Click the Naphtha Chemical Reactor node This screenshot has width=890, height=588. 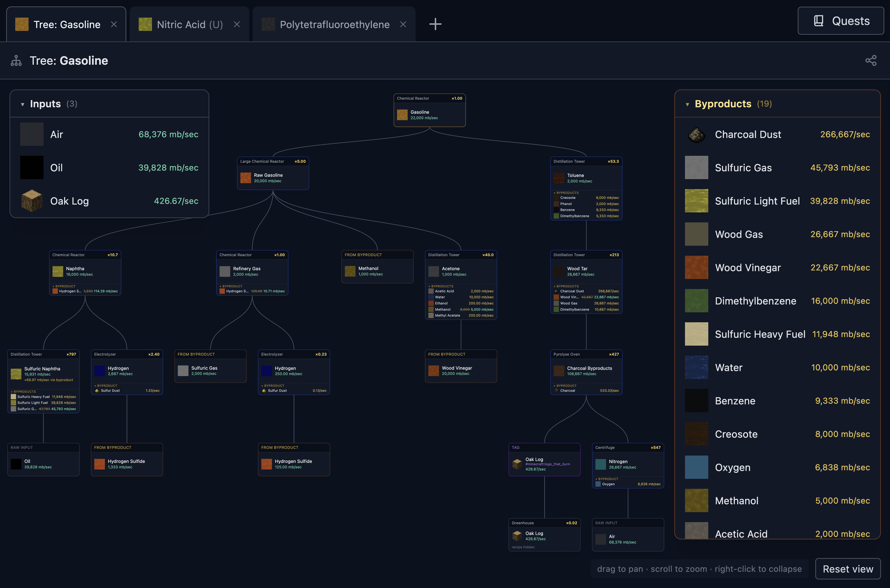tap(85, 273)
